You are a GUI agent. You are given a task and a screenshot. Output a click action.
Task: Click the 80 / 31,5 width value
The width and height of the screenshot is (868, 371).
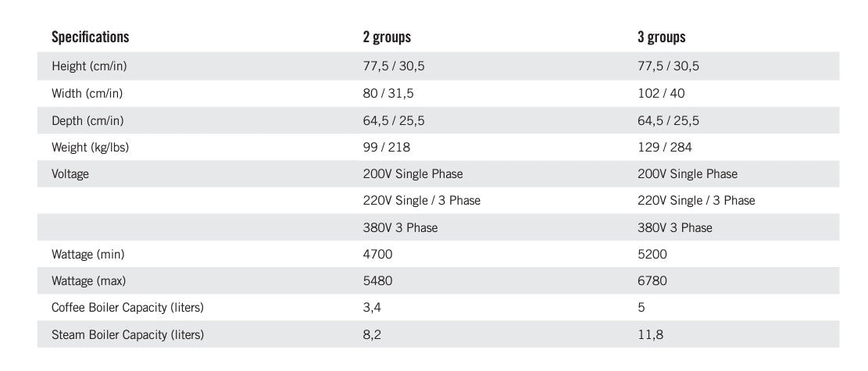388,94
